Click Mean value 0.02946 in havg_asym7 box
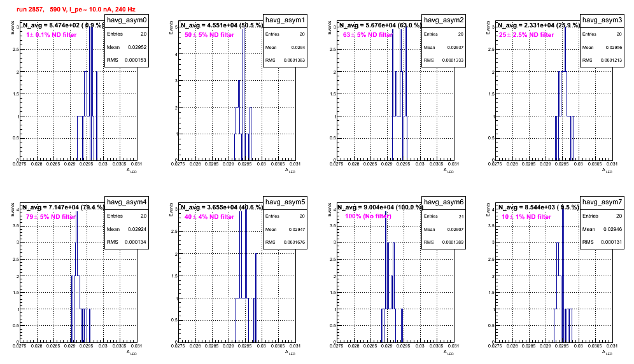Image resolution: width=634 pixels, height=364 pixels. (612, 229)
